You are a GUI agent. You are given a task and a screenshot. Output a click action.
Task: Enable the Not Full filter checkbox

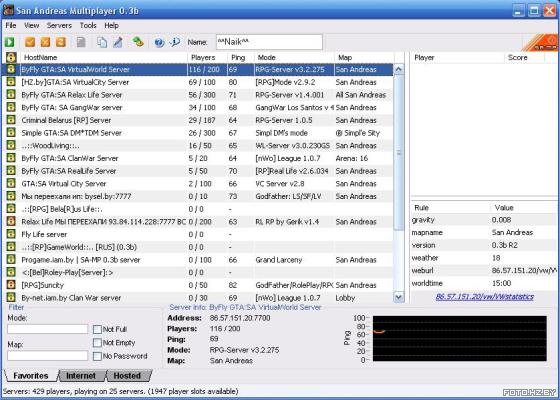(x=97, y=329)
